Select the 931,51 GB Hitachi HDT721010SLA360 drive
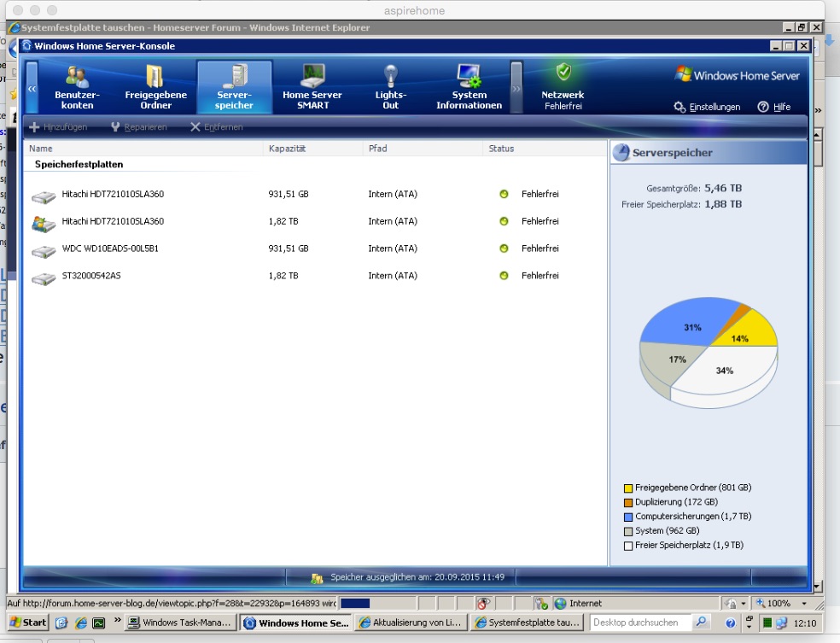 tap(315, 195)
